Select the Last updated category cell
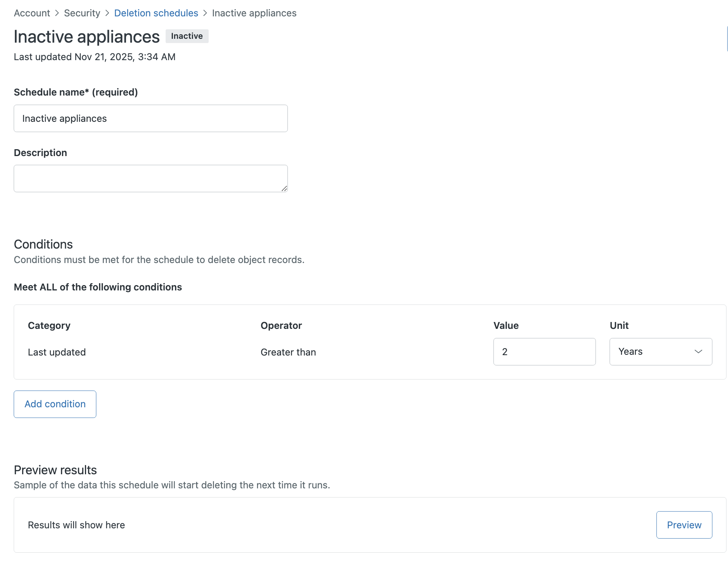 pyautogui.click(x=57, y=352)
